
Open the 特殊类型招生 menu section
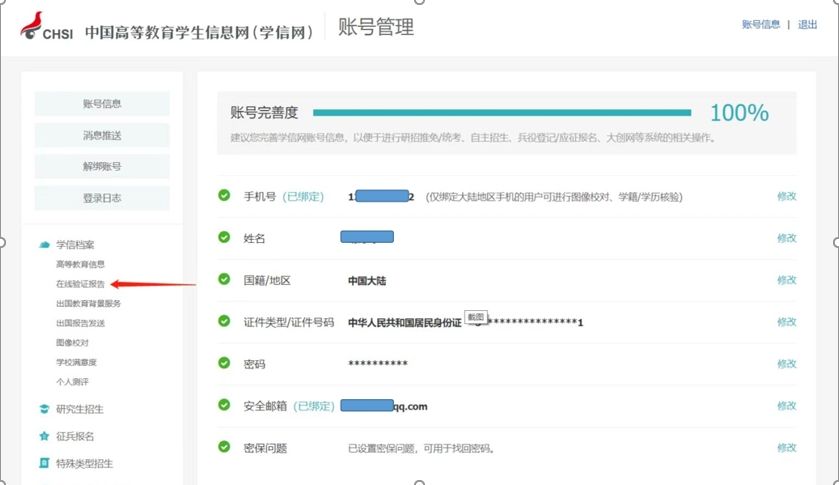click(85, 464)
